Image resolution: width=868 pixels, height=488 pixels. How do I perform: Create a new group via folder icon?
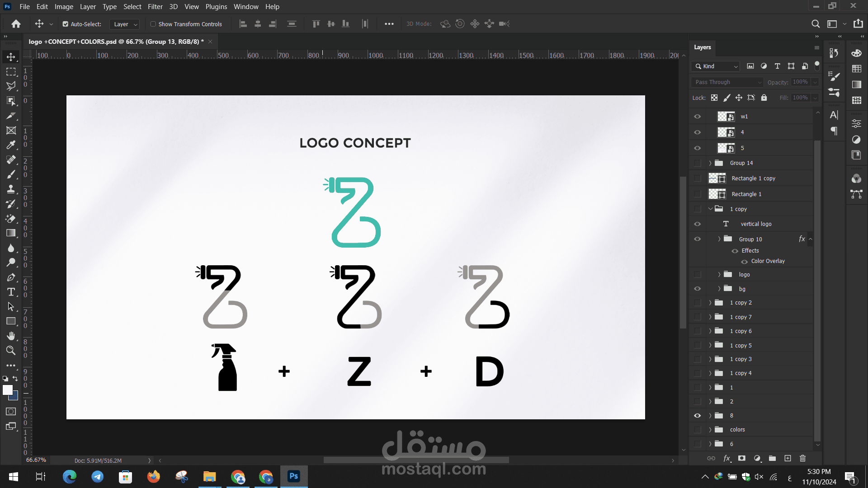coord(772,458)
